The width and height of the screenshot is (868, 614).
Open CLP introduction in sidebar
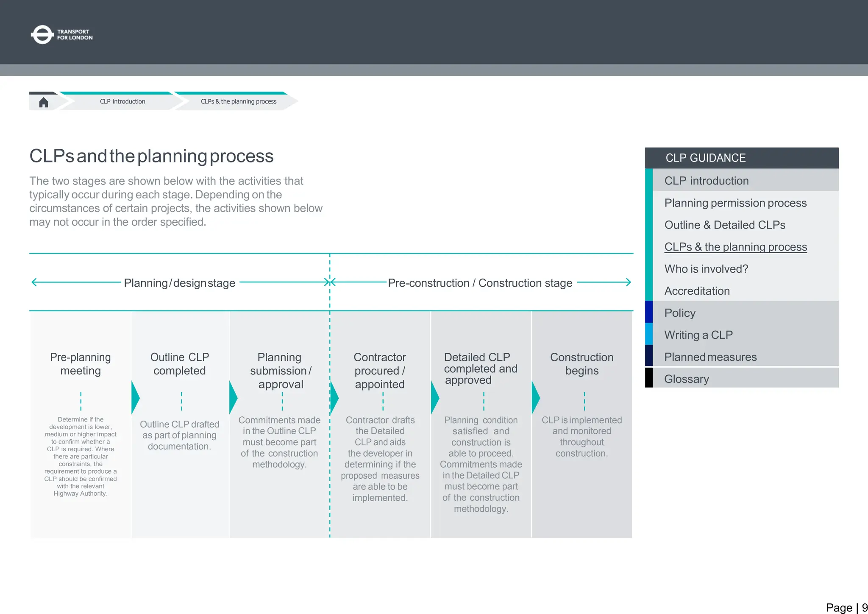point(706,181)
